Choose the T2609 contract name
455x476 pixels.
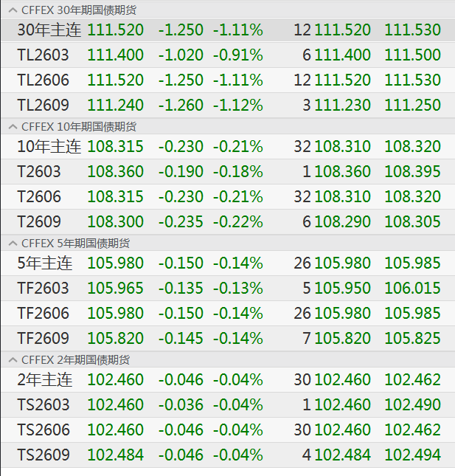click(x=39, y=222)
